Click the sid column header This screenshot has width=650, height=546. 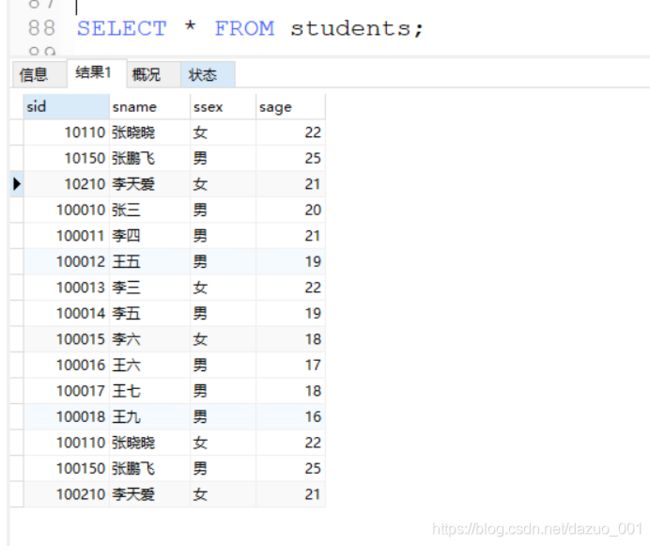[66, 107]
